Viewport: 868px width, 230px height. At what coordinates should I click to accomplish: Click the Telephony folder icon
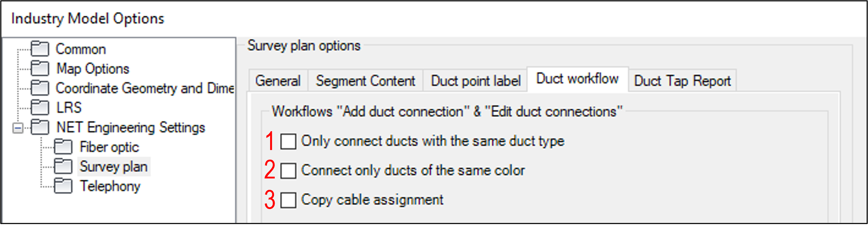click(x=63, y=186)
